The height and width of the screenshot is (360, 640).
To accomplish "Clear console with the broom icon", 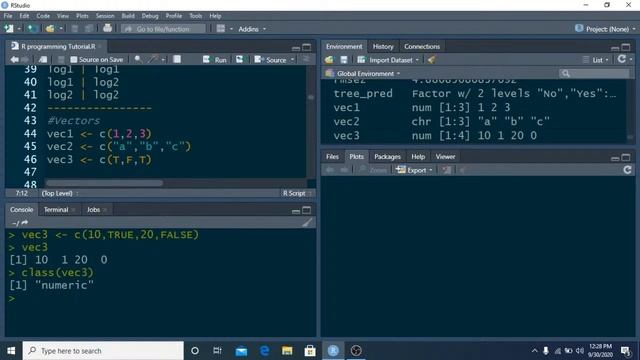I will coord(307,222).
